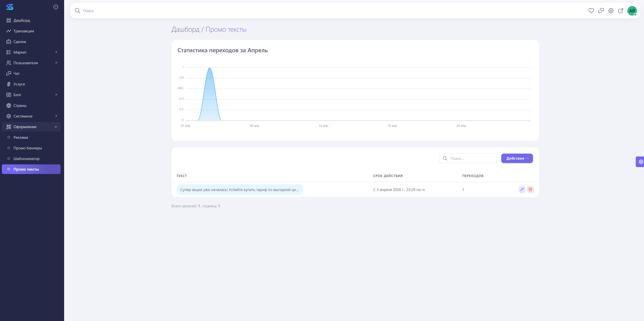Open chat messages icon in top bar
644x321 pixels.
[601, 11]
